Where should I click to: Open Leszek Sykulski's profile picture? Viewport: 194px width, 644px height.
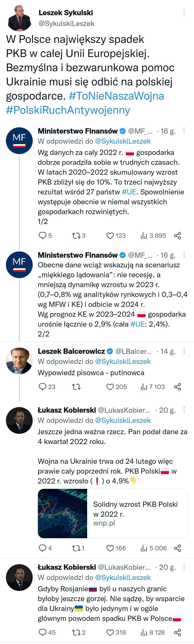point(19,18)
